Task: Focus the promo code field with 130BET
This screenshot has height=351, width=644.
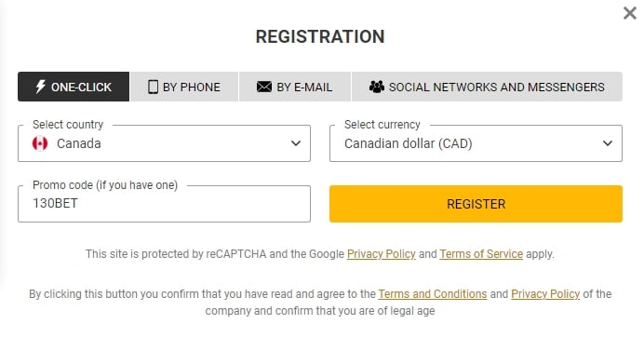Action: pyautogui.click(x=164, y=204)
